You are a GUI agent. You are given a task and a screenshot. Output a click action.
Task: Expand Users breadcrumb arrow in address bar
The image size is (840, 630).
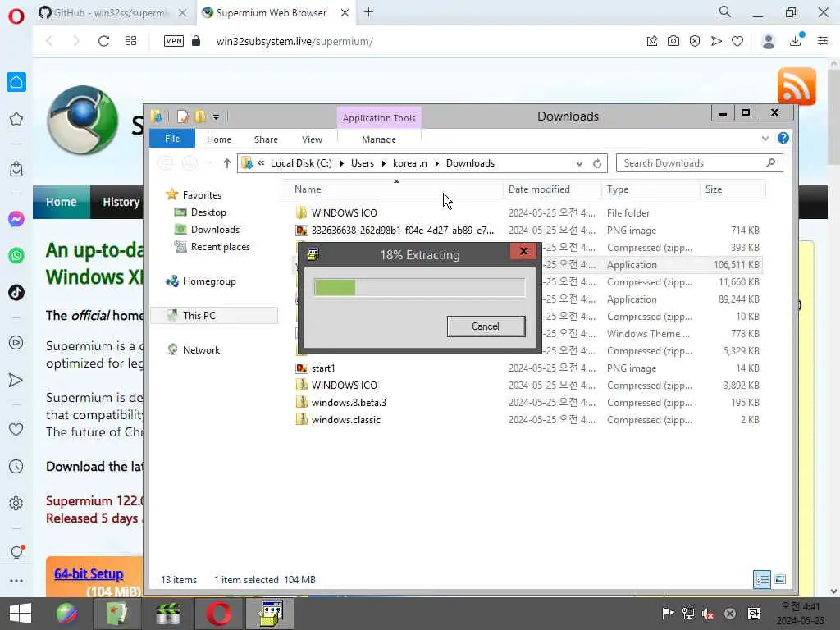tap(384, 163)
